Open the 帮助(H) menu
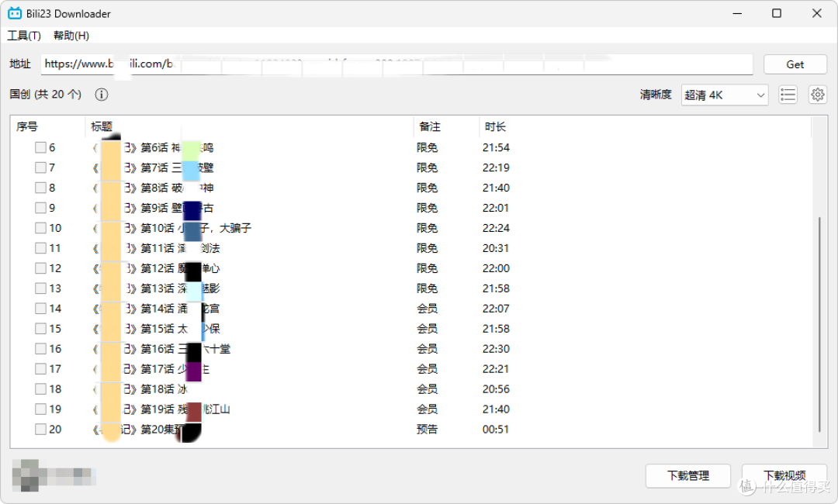 pos(71,36)
